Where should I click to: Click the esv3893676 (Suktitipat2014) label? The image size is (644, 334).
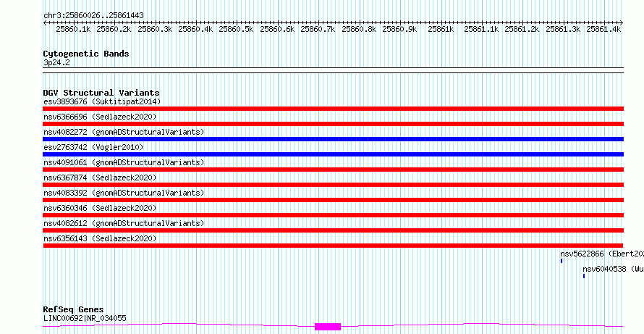(x=102, y=101)
